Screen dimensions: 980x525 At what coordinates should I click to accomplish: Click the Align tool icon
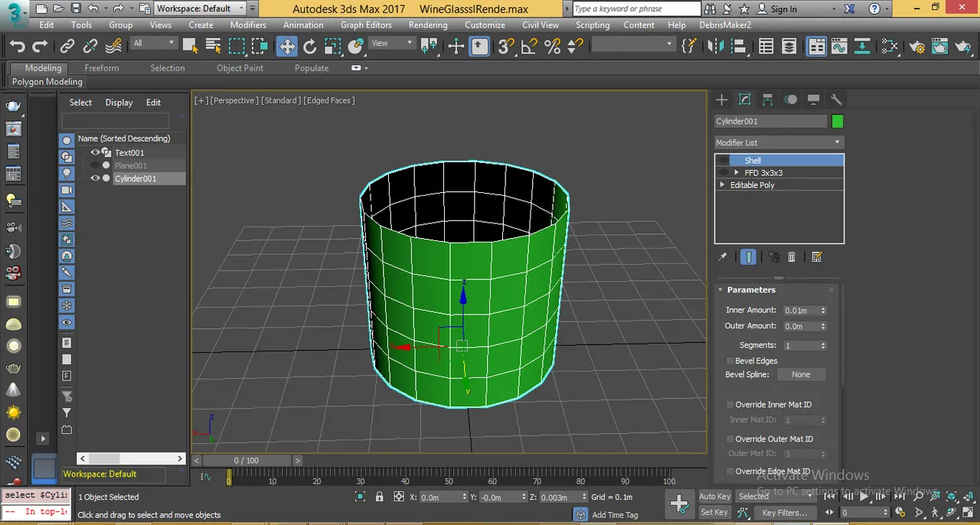click(x=738, y=47)
